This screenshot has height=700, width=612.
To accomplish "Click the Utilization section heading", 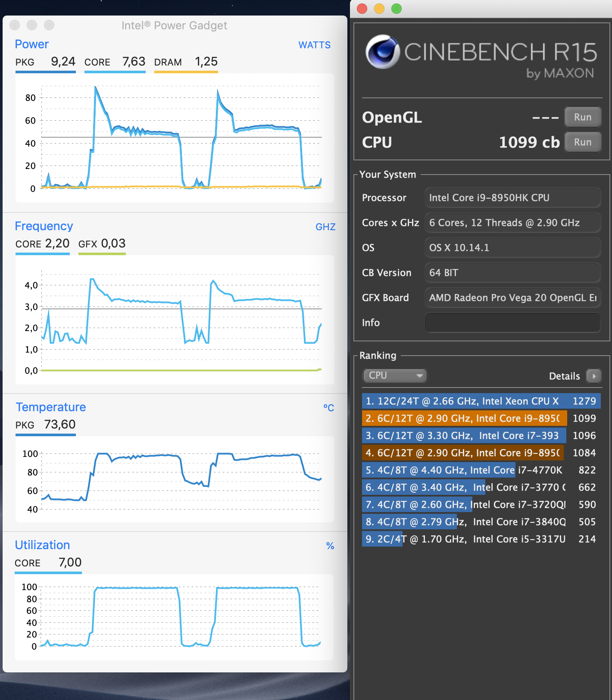I will point(42,545).
